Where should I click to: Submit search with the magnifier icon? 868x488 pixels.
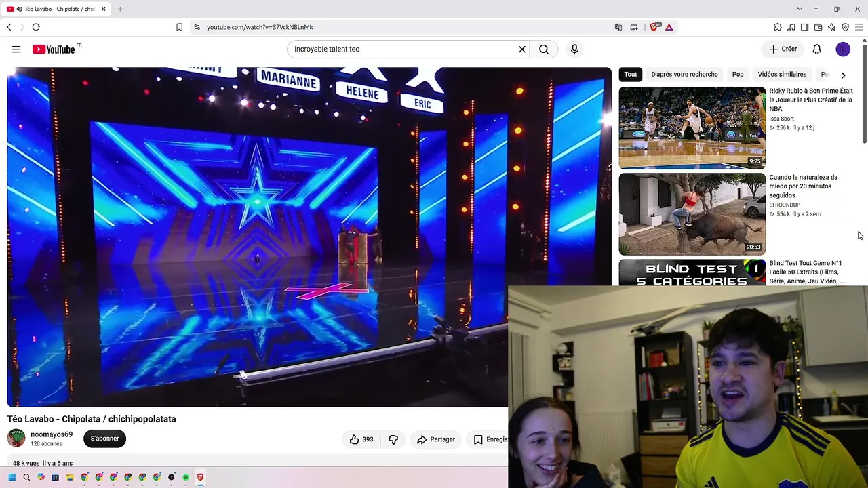tap(544, 49)
